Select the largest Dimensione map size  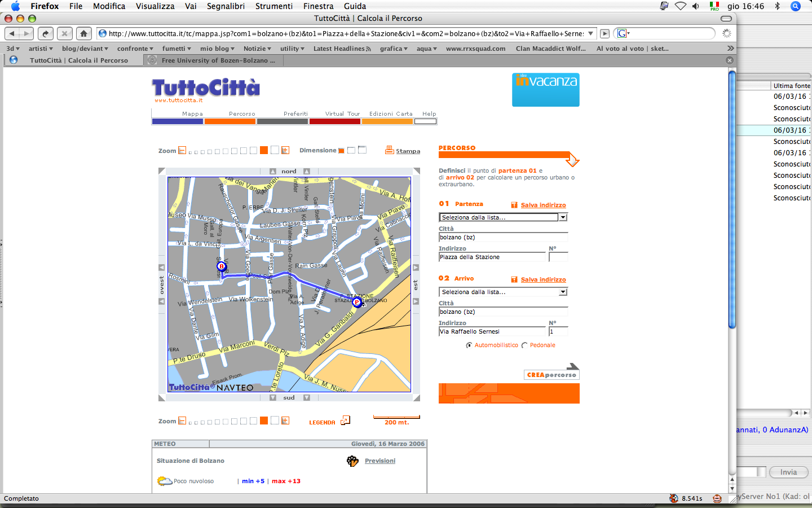coord(362,150)
